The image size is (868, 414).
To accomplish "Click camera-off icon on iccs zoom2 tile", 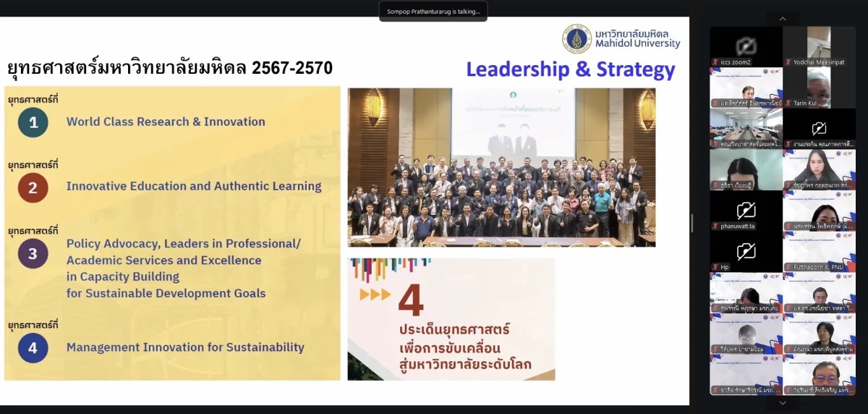I will pos(746,46).
